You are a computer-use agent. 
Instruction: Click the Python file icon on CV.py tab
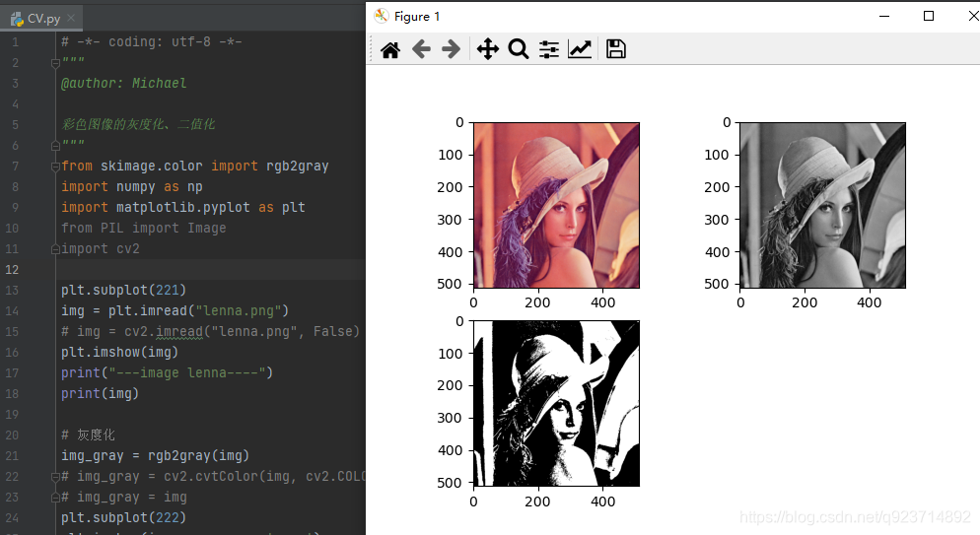[17, 19]
